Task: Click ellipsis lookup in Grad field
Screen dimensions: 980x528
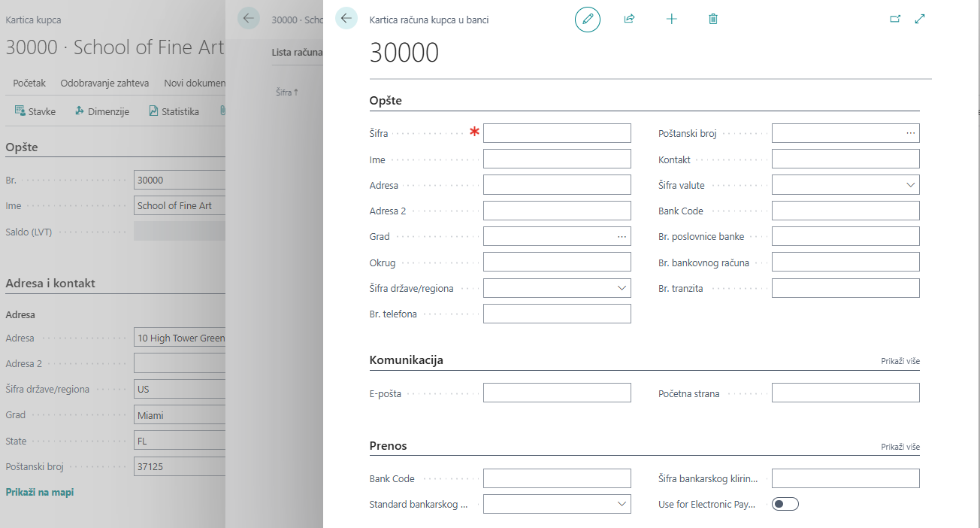Action: point(622,237)
